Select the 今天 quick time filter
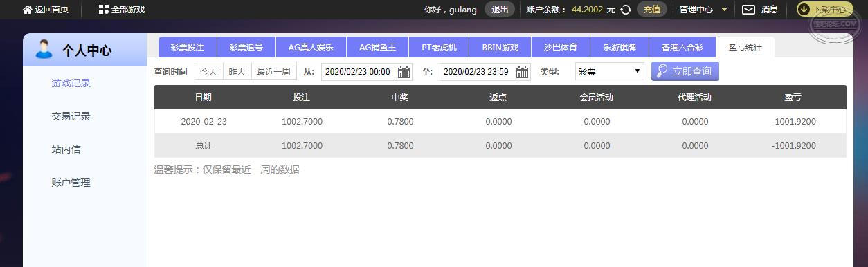The height and width of the screenshot is (267, 868). click(208, 71)
